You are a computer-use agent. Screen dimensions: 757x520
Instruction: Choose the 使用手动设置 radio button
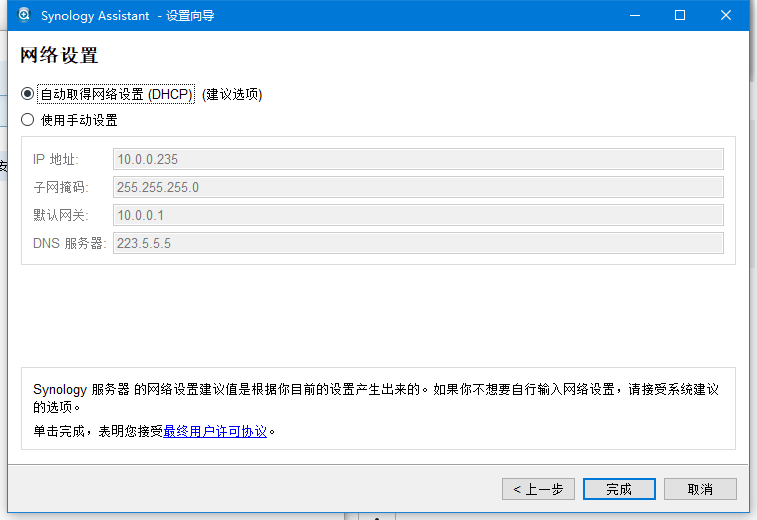[x=28, y=120]
